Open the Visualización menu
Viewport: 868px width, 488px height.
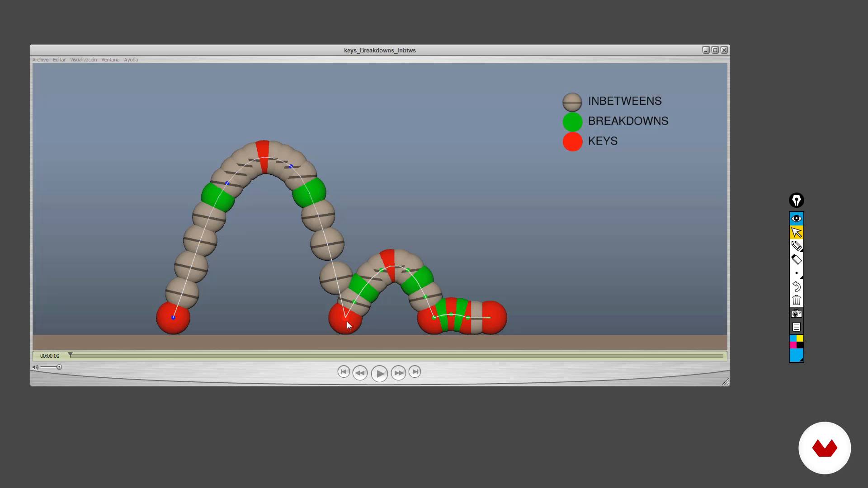(84, 60)
